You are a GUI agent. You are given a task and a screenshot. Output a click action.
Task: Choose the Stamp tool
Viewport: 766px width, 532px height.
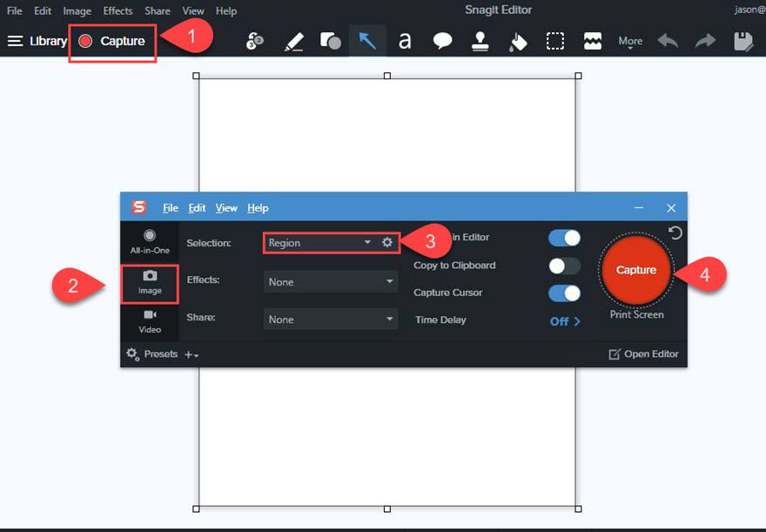[x=480, y=40]
